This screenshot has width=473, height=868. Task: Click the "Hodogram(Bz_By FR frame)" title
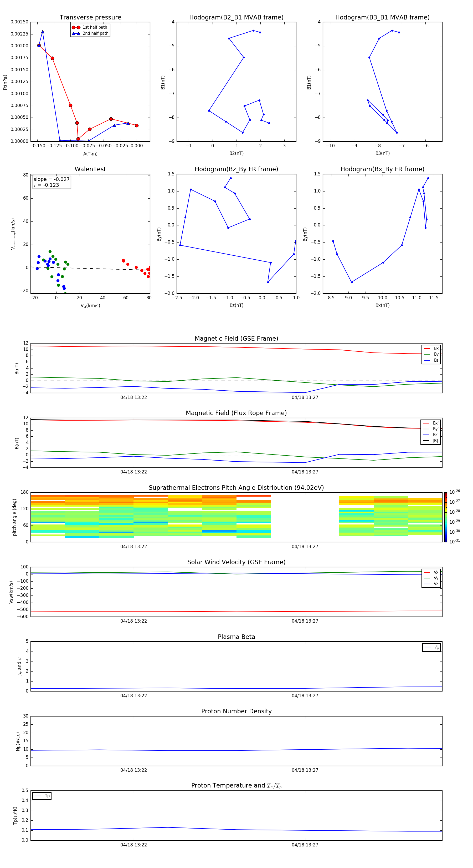click(236, 169)
